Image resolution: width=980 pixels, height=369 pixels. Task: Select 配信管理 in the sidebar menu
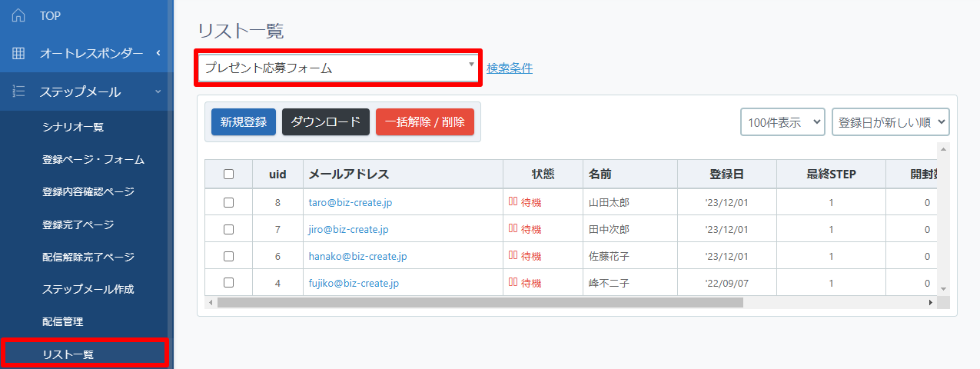(63, 321)
